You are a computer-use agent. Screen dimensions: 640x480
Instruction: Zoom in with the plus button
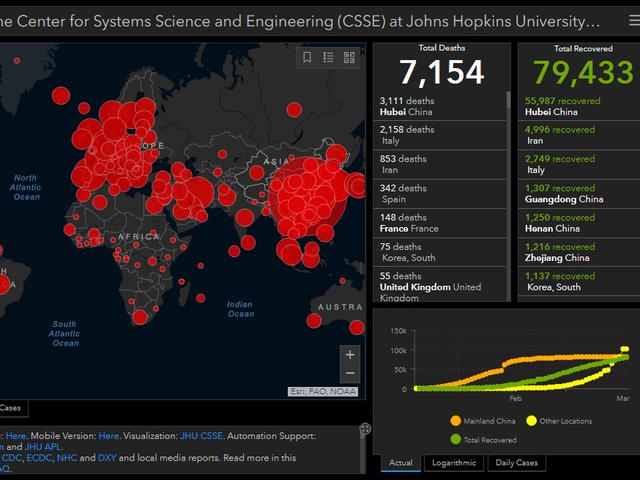pos(350,354)
